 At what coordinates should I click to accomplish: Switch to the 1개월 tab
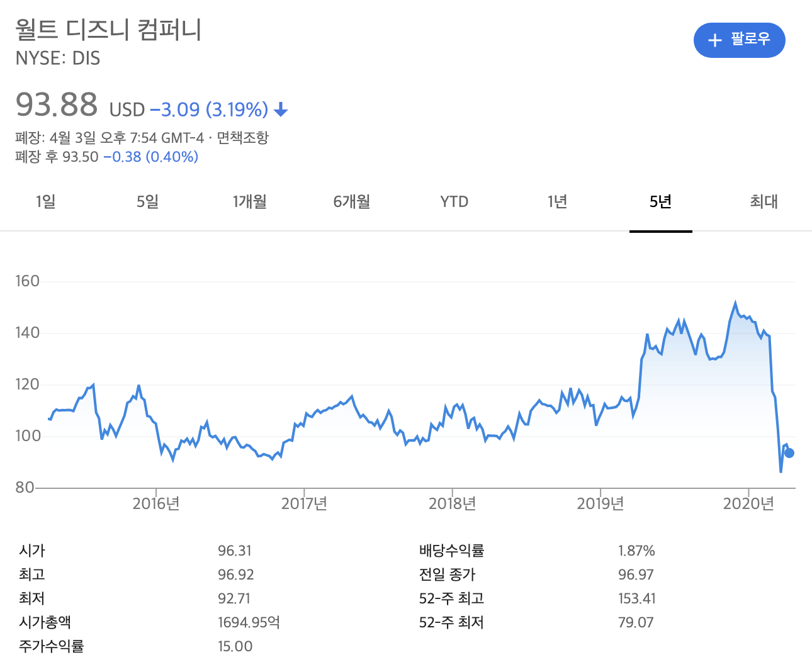tap(250, 201)
